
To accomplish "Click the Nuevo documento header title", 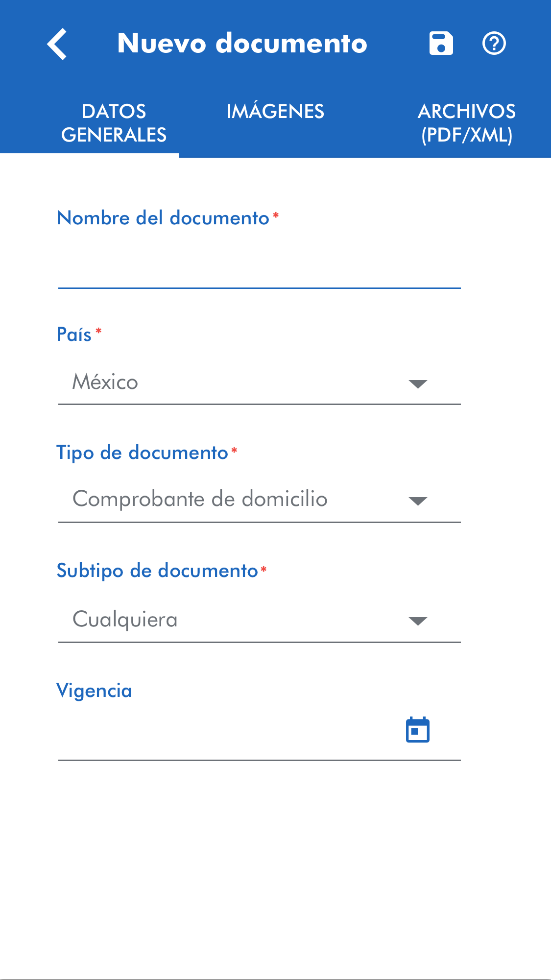I will (242, 43).
